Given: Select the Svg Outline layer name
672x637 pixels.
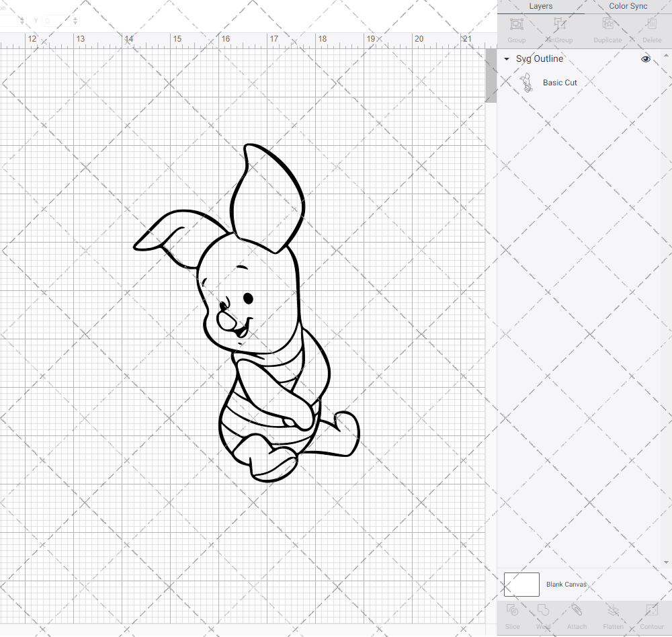Looking at the screenshot, I should [x=539, y=58].
